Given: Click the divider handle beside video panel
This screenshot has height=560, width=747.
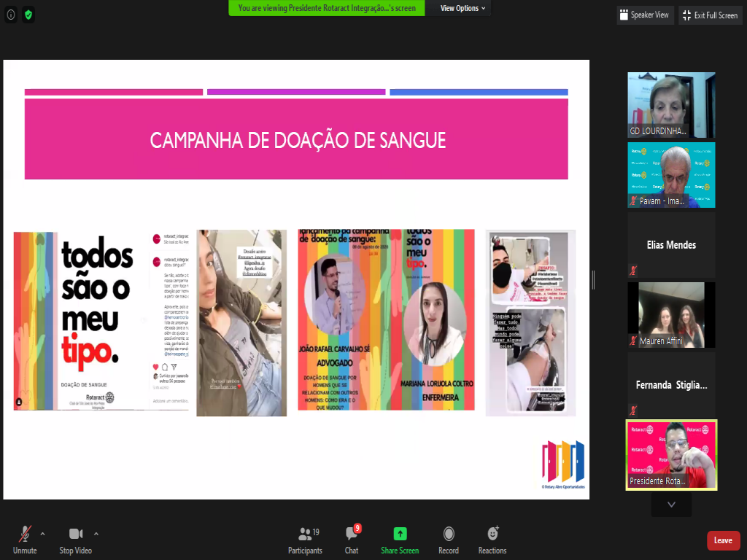Looking at the screenshot, I should 593,280.
